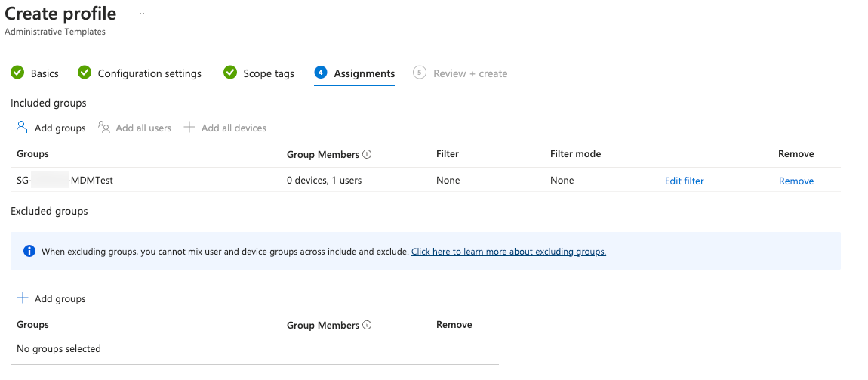Click the Configuration settings green checkmark icon
The width and height of the screenshot is (868, 380).
pyautogui.click(x=85, y=73)
